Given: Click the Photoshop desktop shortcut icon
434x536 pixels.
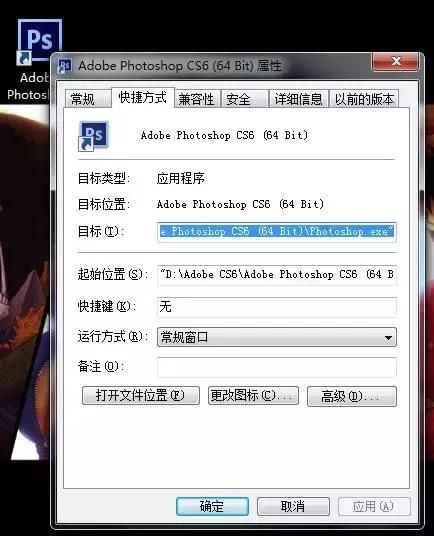Looking at the screenshot, I should [x=40, y=42].
